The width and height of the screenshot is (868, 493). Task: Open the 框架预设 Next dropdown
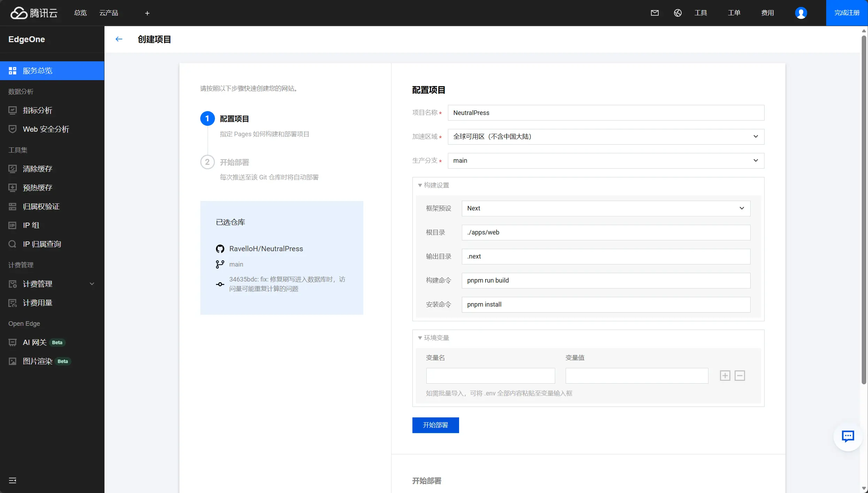[606, 208]
